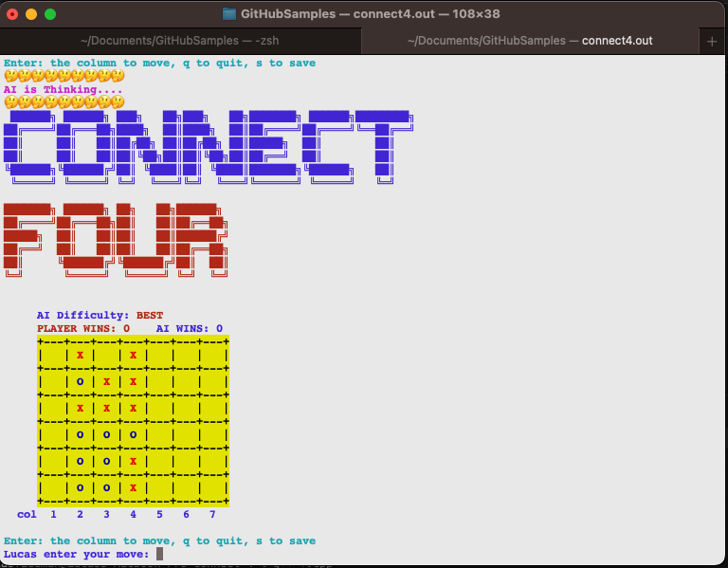
Task: Click the 'PLAYER WINS: 0' score text
Action: tap(83, 328)
